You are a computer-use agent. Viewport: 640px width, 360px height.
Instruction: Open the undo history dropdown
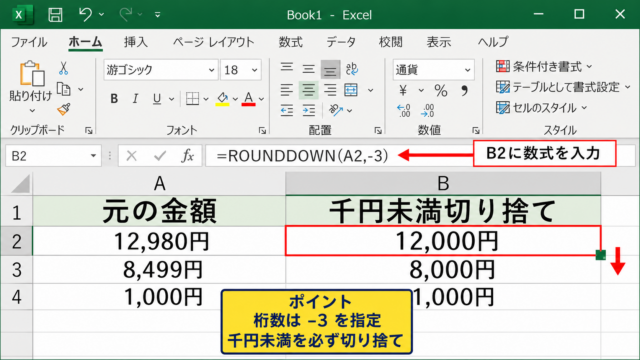coord(101,15)
